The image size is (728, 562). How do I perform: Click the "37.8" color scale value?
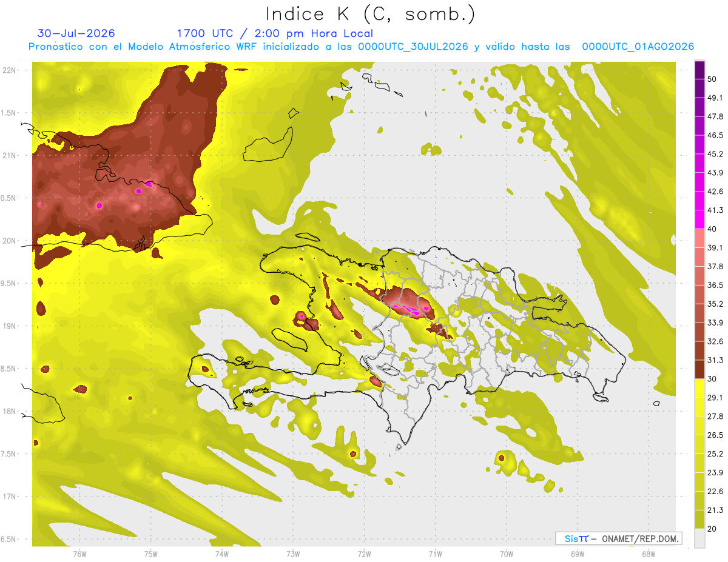(715, 266)
